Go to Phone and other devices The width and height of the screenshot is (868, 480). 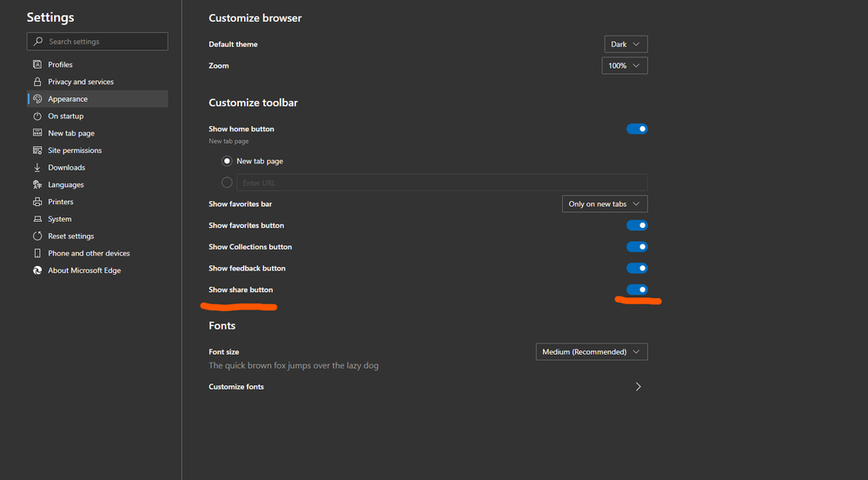coord(89,253)
